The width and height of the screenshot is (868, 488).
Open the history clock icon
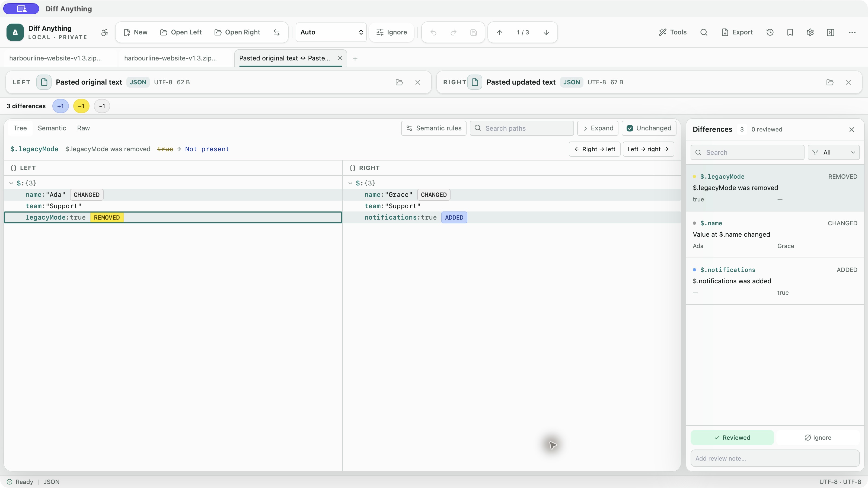point(770,32)
